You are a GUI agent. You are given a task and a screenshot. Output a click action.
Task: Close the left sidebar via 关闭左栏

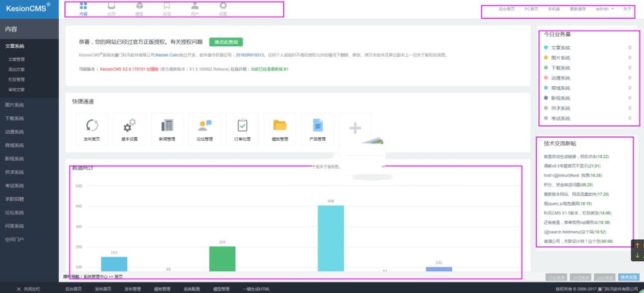pyautogui.click(x=28, y=289)
